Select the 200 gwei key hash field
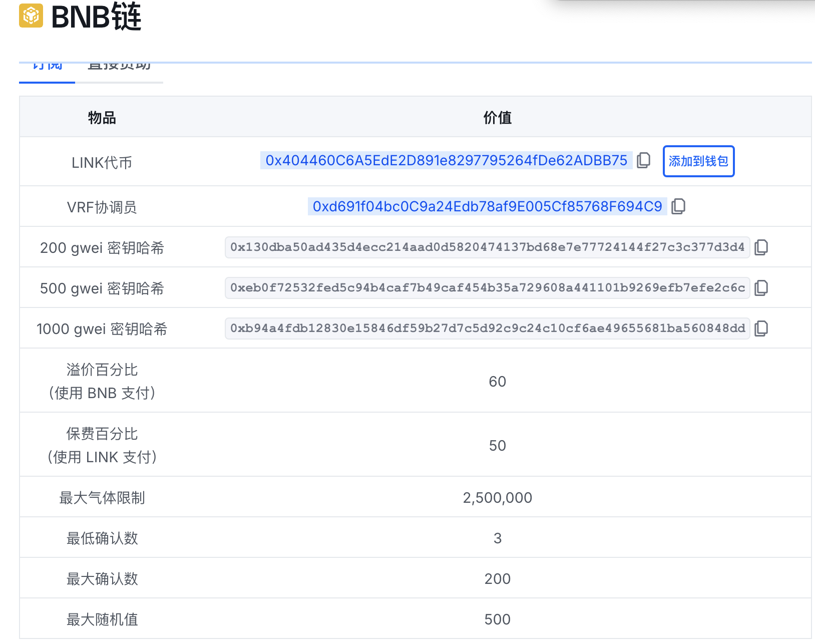The height and width of the screenshot is (644, 815). click(x=487, y=247)
